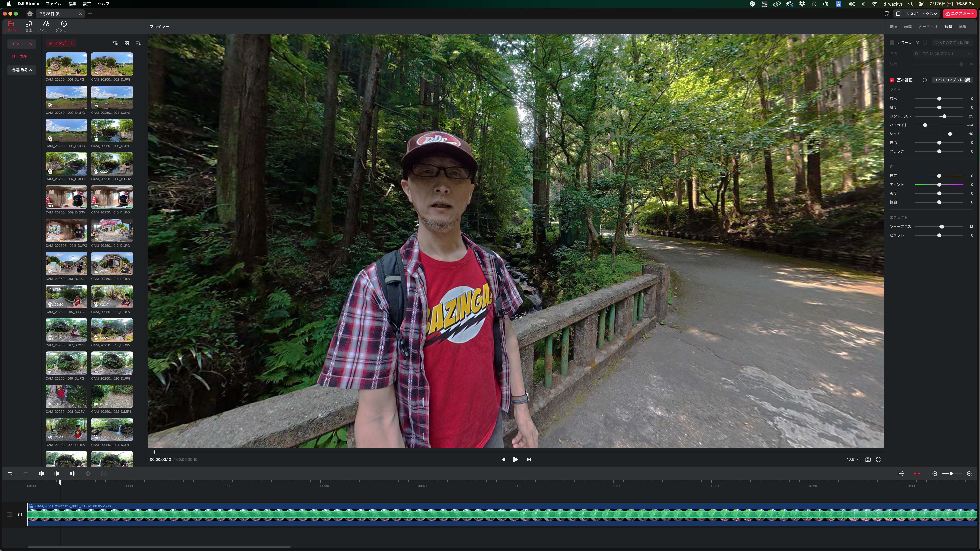This screenshot has height=551, width=980.
Task: Switch media list to grid view icon
Action: [127, 43]
